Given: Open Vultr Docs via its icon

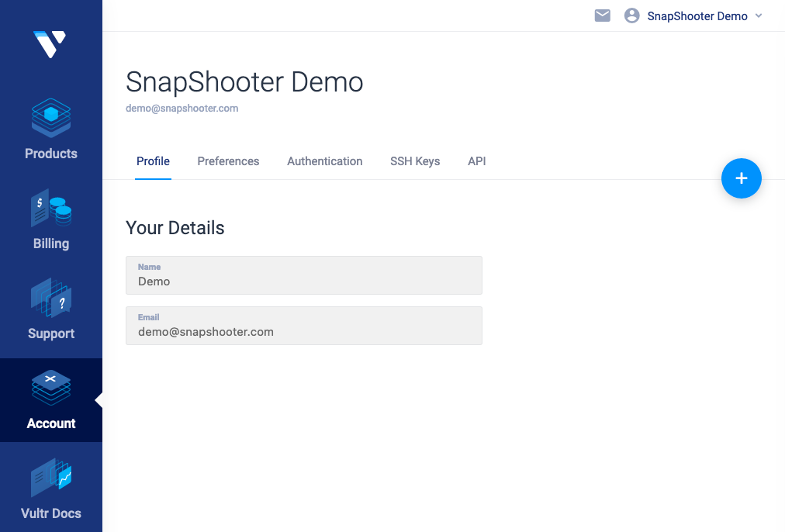Looking at the screenshot, I should point(51,478).
